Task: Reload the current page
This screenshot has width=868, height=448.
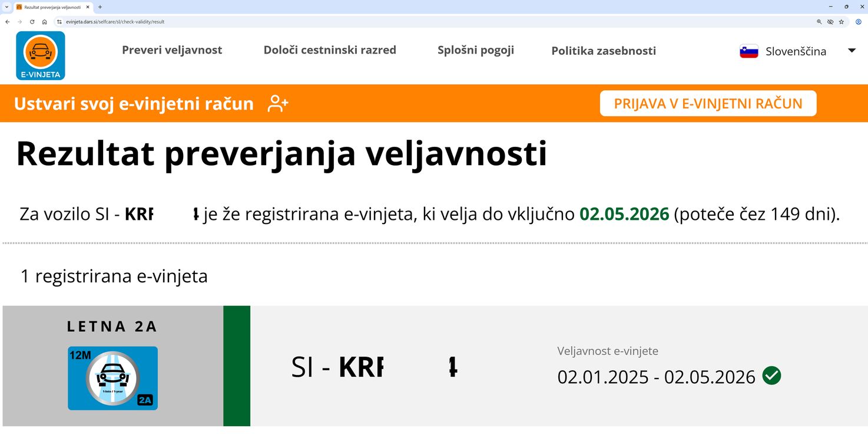Action: click(32, 22)
